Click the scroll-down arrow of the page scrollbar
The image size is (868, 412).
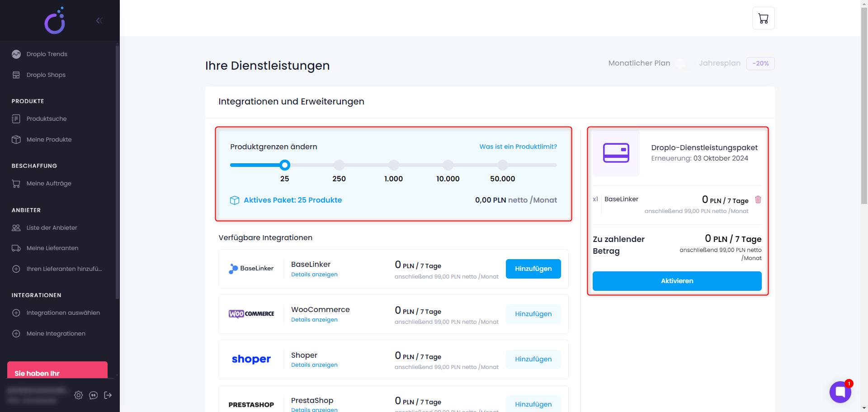864,408
